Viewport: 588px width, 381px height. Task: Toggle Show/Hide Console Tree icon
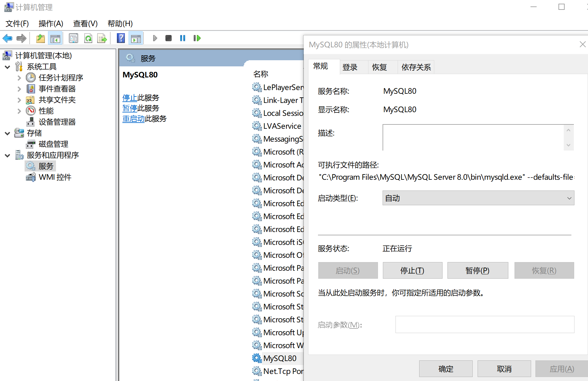[x=55, y=38]
